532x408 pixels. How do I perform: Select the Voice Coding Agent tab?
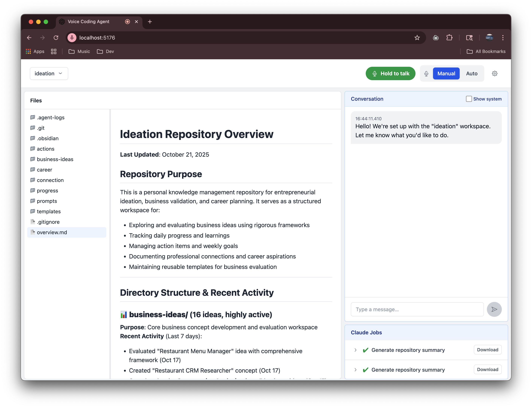pos(89,22)
